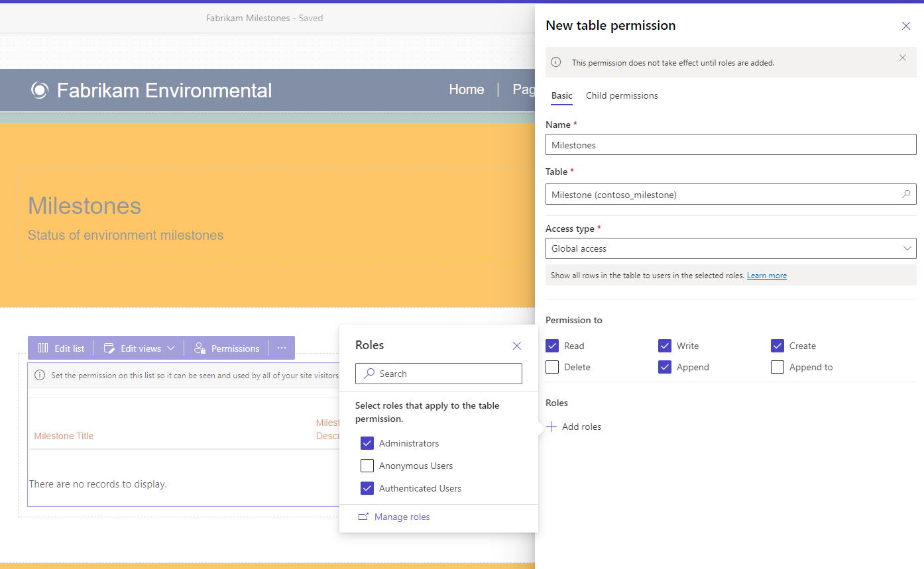Check the Append to permission

[x=778, y=367]
